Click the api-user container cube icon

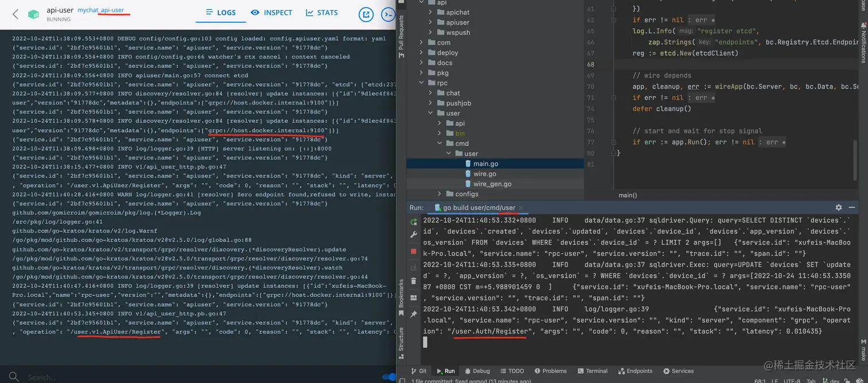pos(34,14)
